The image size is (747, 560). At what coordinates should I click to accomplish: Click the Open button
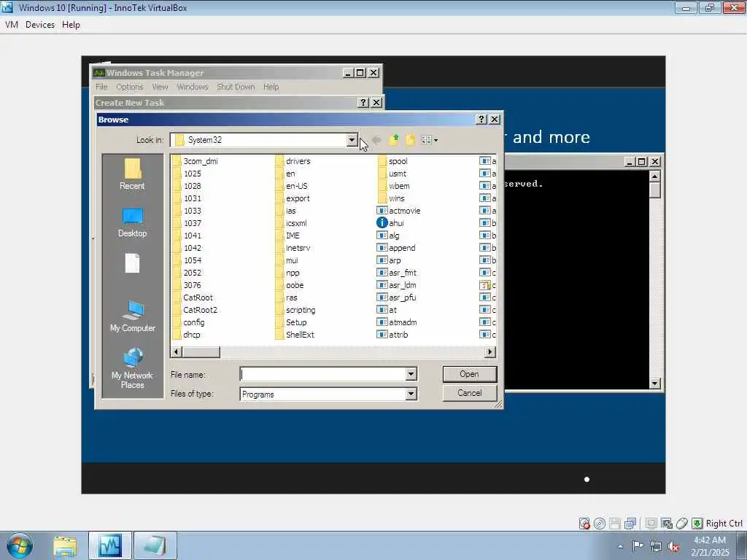pos(469,374)
